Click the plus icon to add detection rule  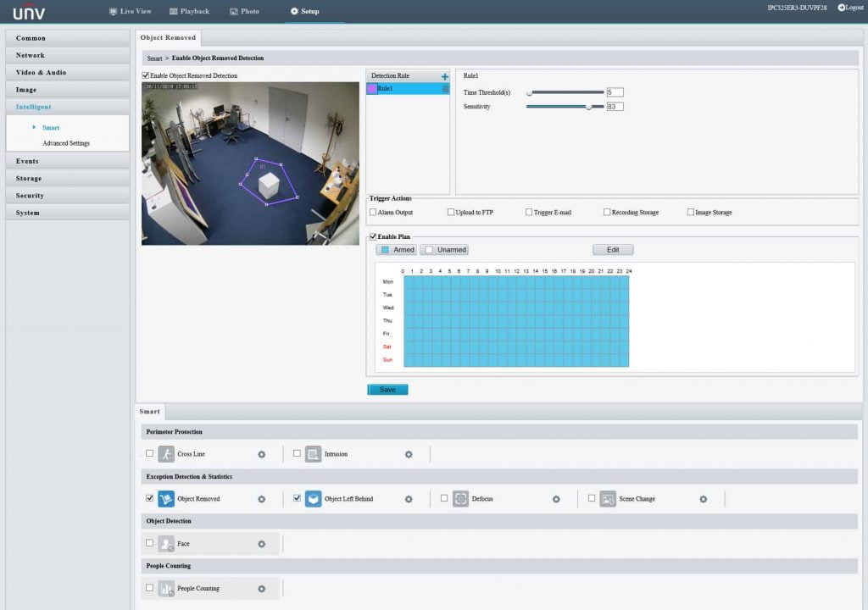click(x=445, y=76)
